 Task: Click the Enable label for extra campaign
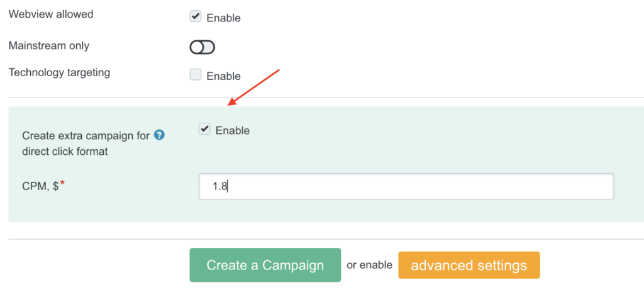[x=232, y=130]
